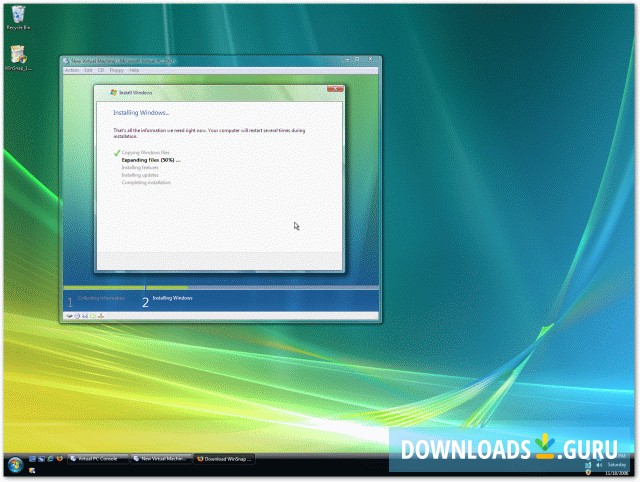Switch to Download WinSnap taskbar button
The height and width of the screenshot is (482, 640).
tap(224, 459)
